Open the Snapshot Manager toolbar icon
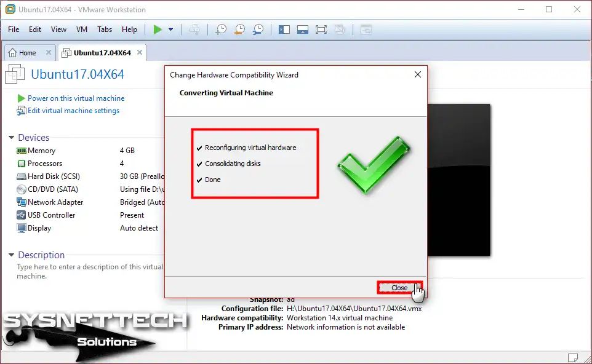592x364 pixels. [x=258, y=30]
